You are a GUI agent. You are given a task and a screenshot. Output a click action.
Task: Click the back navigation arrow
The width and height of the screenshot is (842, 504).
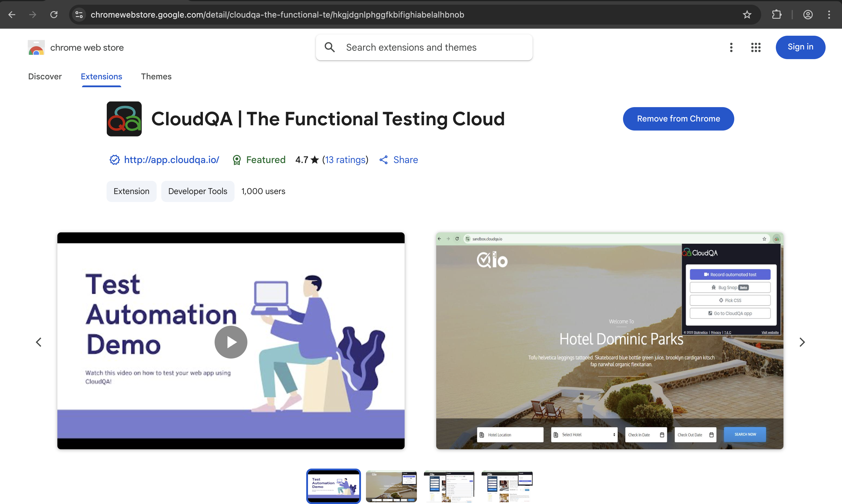(11, 15)
